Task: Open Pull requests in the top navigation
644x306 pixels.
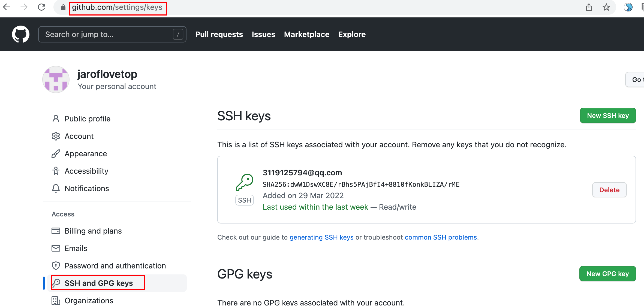Action: tap(219, 34)
